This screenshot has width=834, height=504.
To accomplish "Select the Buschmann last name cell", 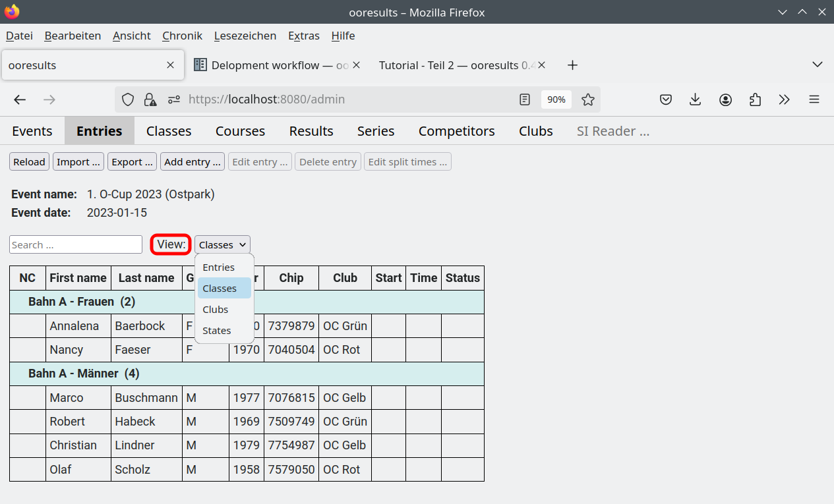I will click(x=146, y=398).
